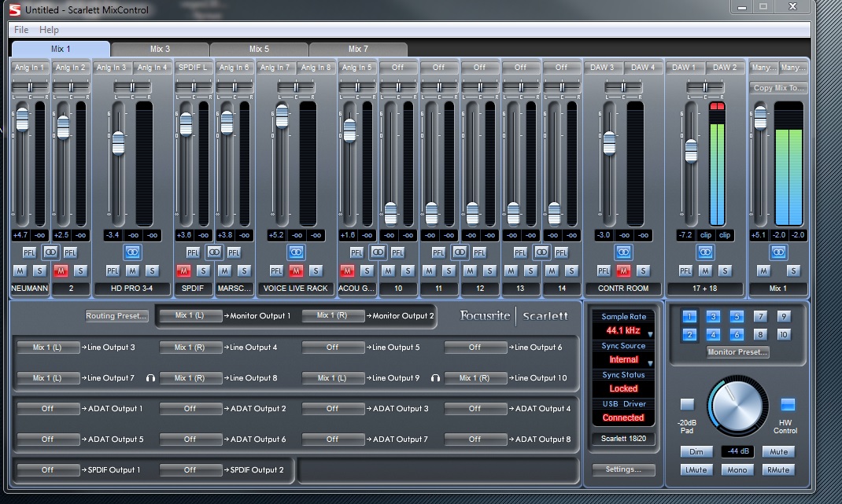Toggle stereo link on the Mix 1 master strip
Image resolution: width=842 pixels, height=504 pixels.
(778, 252)
